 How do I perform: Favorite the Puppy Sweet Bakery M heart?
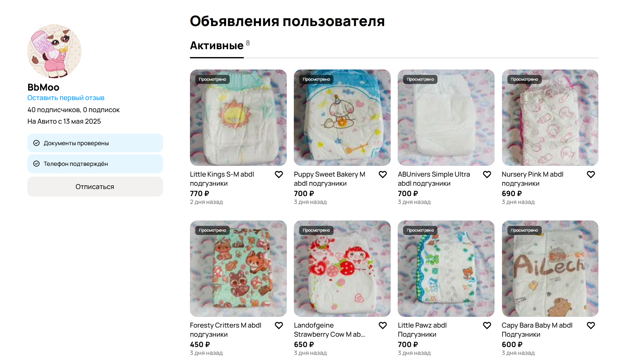(x=383, y=175)
